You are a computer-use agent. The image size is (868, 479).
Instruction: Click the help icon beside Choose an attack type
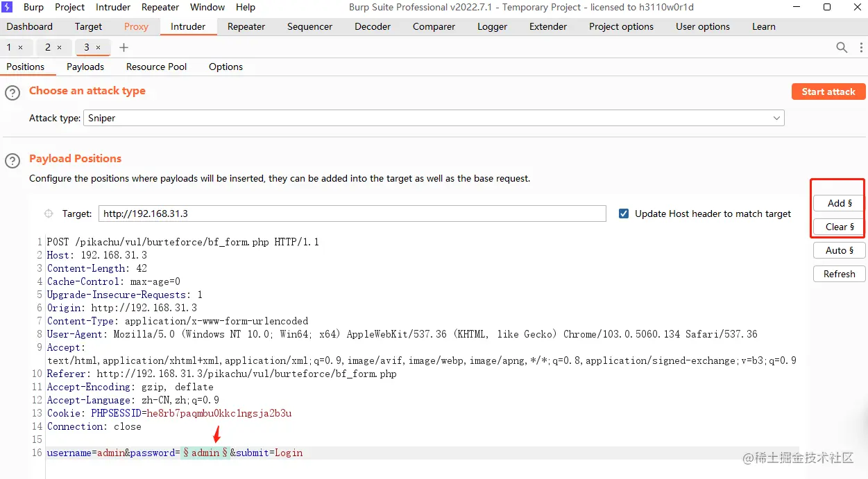click(x=12, y=93)
